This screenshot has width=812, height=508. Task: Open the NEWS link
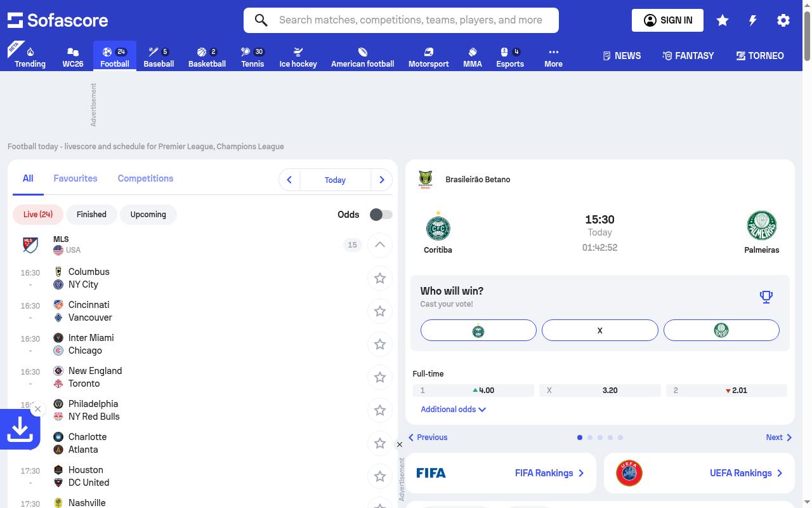click(x=622, y=56)
